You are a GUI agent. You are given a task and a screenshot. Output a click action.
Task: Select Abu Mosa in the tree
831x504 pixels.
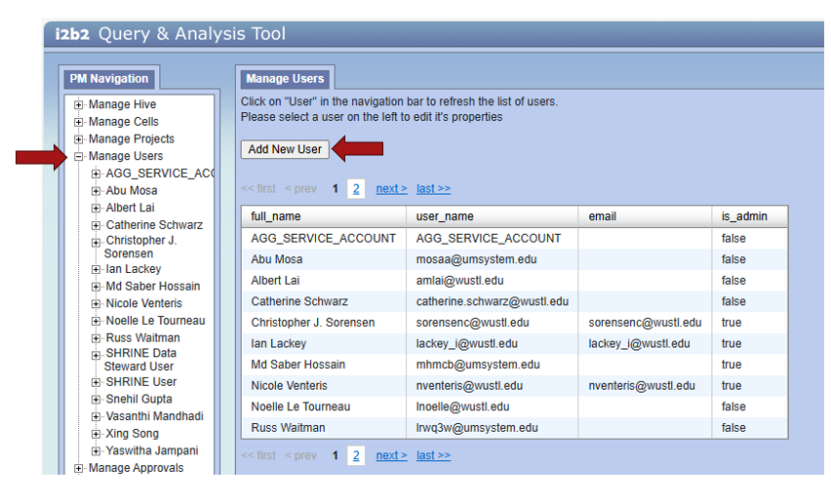click(132, 191)
